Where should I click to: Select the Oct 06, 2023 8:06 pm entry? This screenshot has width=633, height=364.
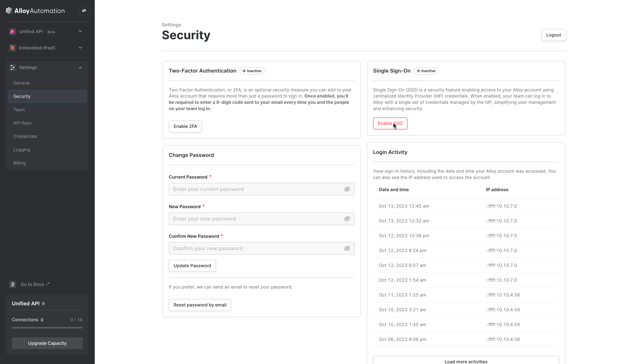(x=466, y=339)
